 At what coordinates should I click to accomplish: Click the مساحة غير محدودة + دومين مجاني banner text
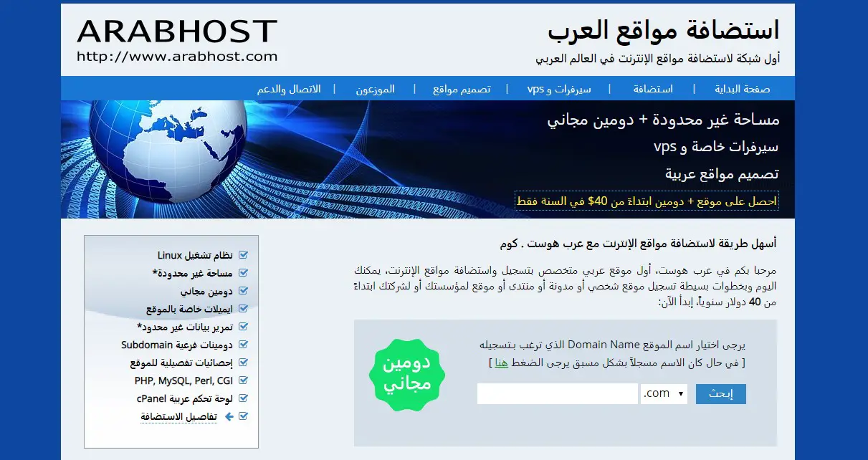[x=663, y=120]
